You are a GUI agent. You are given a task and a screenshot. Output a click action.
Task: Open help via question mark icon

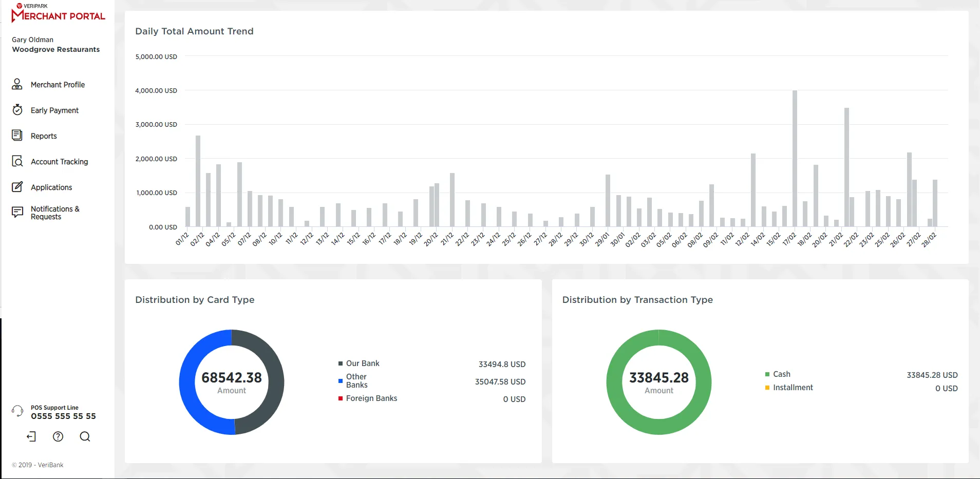[x=58, y=436]
